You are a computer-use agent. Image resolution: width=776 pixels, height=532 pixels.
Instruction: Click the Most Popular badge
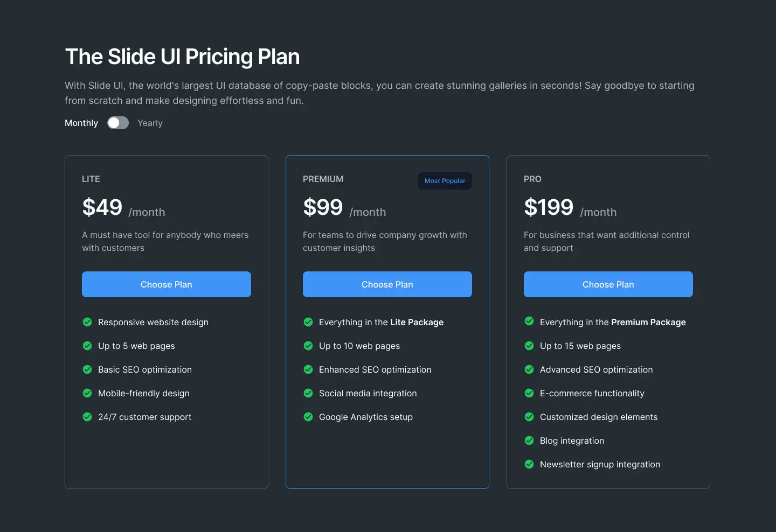(445, 181)
